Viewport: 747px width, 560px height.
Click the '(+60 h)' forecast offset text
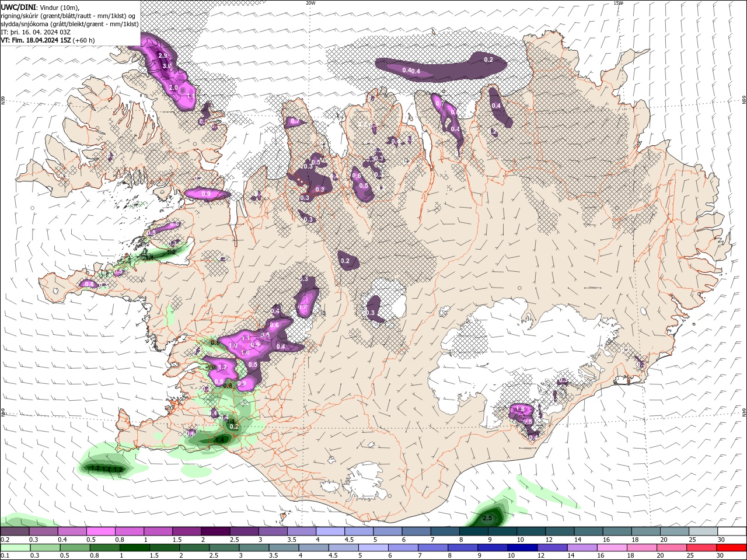84,40
